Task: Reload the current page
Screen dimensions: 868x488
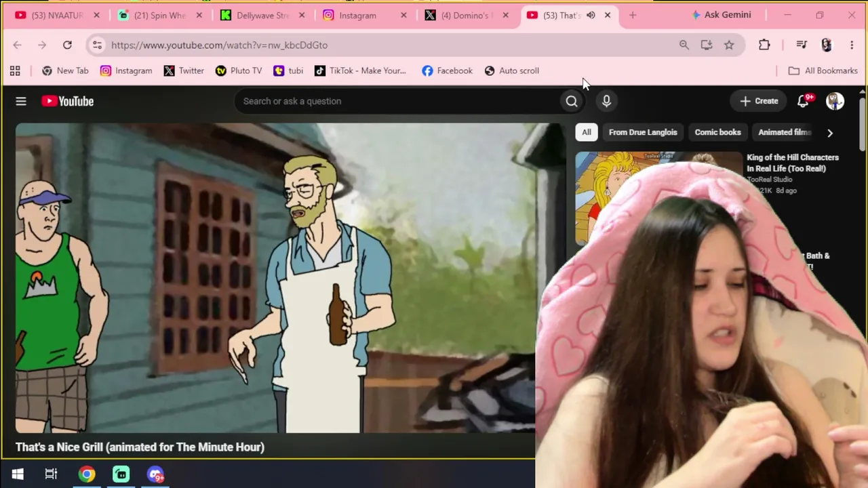Action: (x=67, y=45)
